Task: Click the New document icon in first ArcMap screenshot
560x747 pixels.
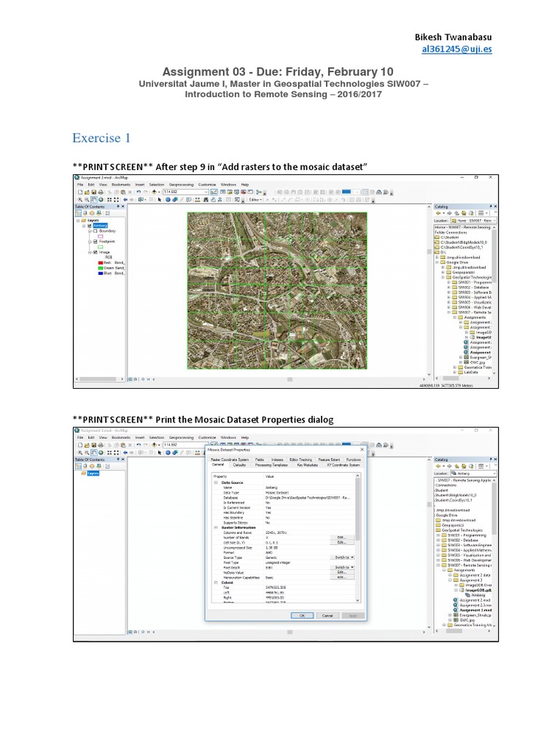Action: point(80,192)
